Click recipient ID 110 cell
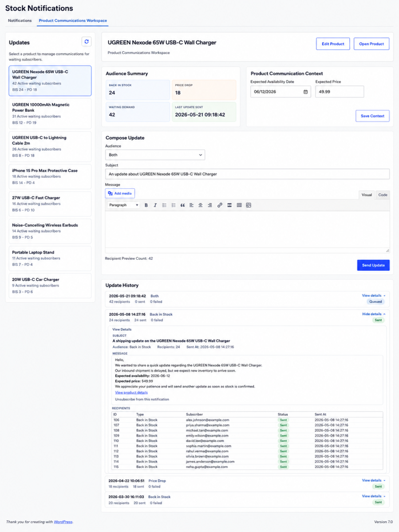 [116, 441]
